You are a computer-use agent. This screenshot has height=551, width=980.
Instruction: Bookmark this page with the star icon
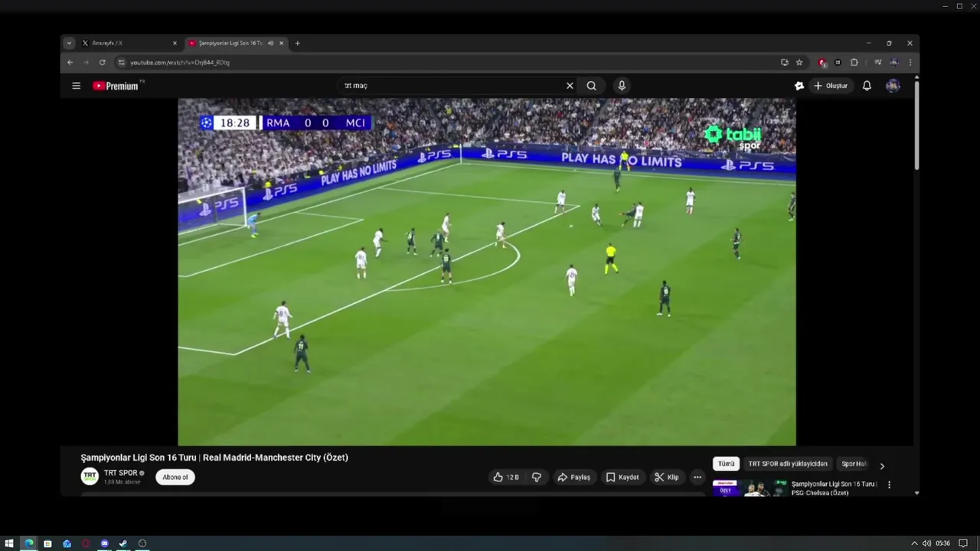[x=799, y=62]
